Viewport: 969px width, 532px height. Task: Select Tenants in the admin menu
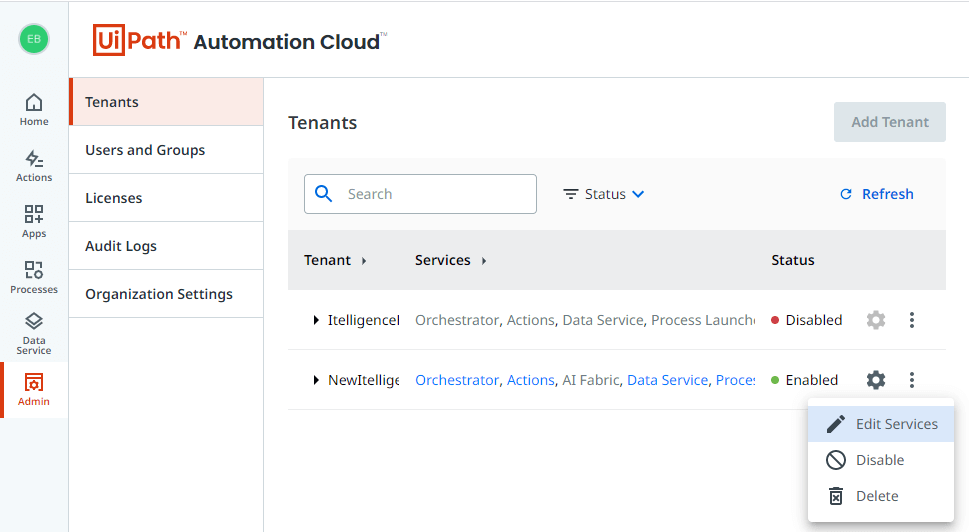167,102
